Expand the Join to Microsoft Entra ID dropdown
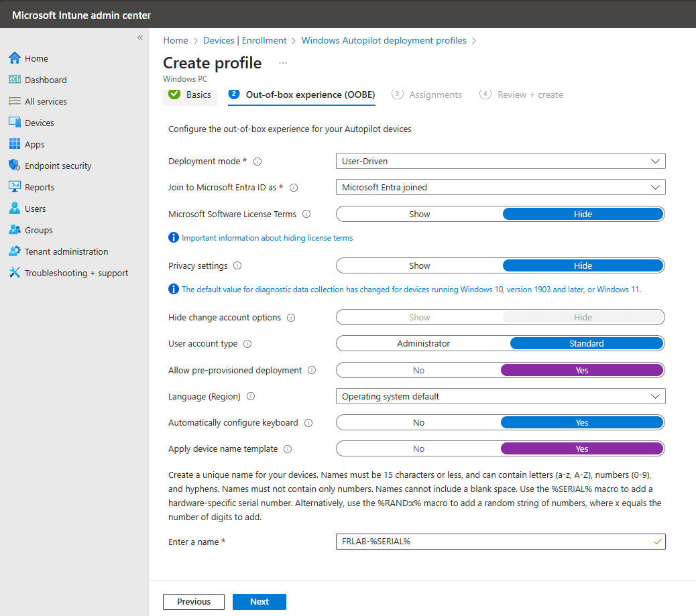This screenshot has width=696, height=616. 500,187
